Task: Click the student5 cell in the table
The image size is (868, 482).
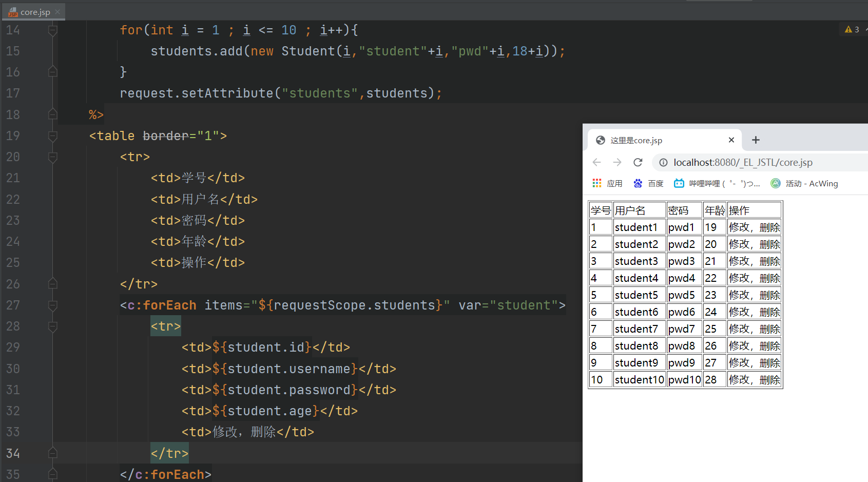Action: (640, 295)
